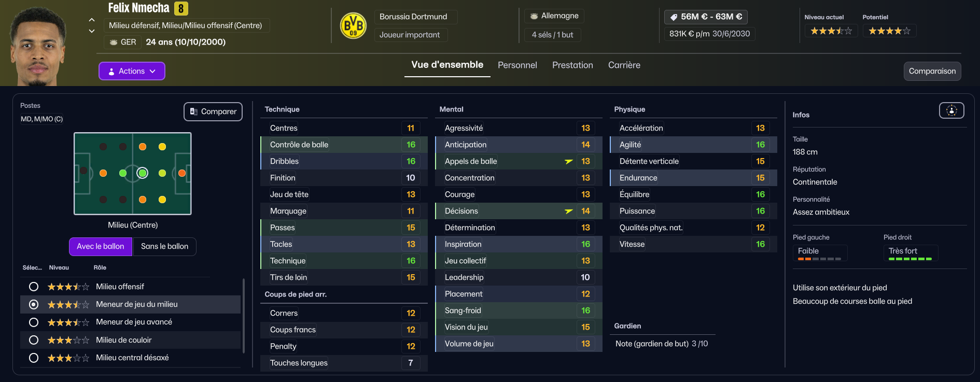The image size is (980, 382).
Task: Click the price tag transfer value icon
Action: point(674,17)
